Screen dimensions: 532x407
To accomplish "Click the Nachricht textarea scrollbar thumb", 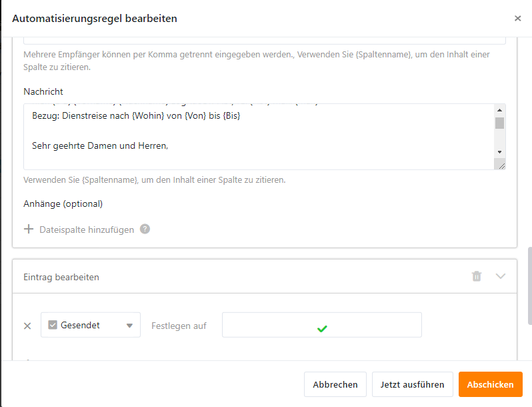I will (499, 123).
